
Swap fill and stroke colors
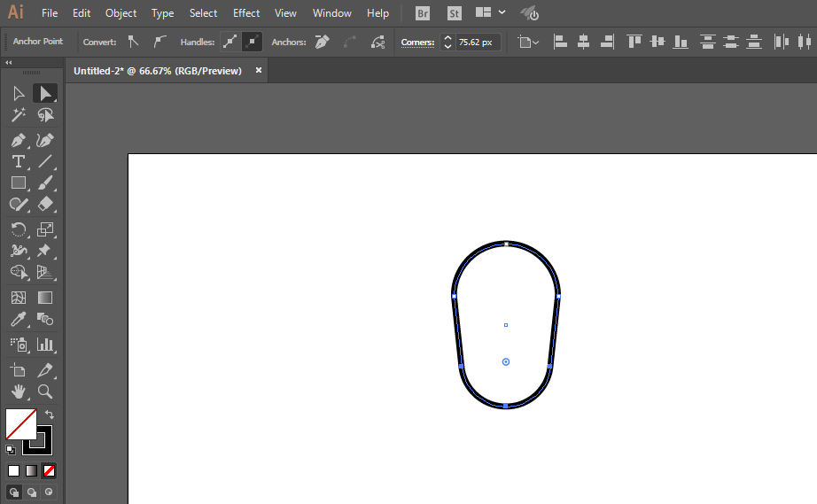[50, 415]
